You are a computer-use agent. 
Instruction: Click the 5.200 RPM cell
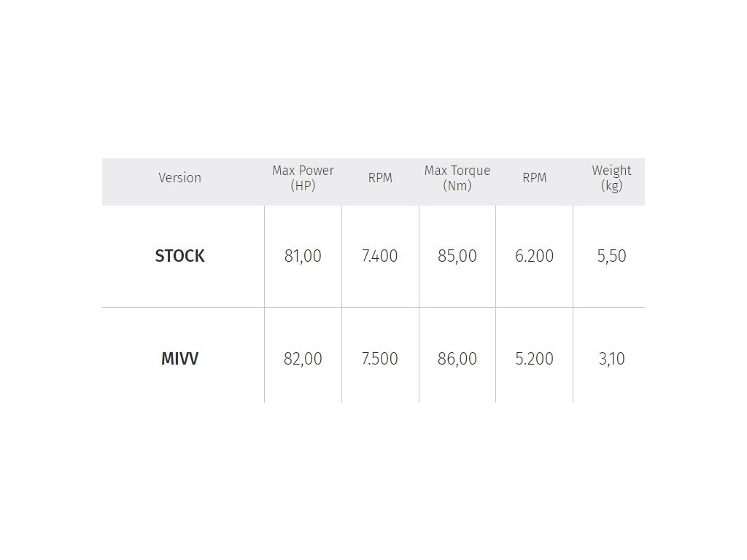tap(535, 359)
